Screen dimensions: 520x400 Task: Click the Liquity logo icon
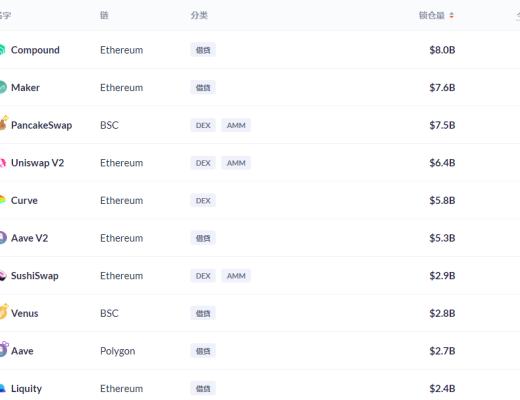tap(3, 389)
